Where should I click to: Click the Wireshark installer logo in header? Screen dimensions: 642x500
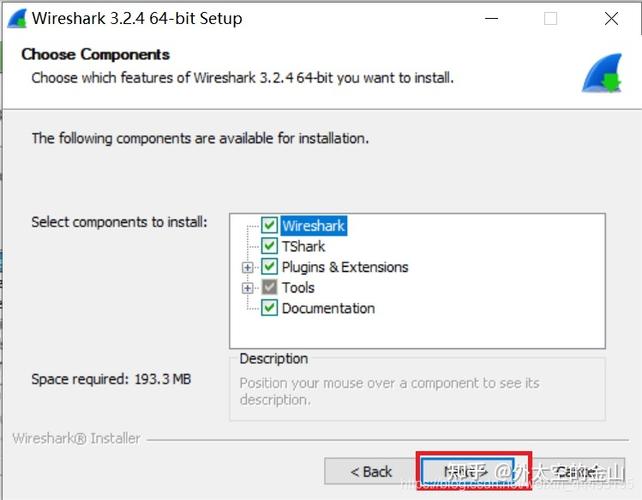click(x=601, y=72)
